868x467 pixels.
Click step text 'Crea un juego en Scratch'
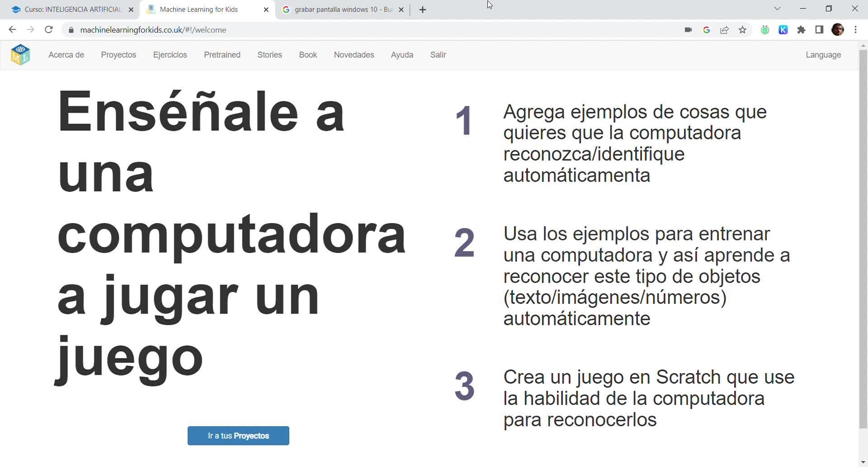pyautogui.click(x=649, y=398)
